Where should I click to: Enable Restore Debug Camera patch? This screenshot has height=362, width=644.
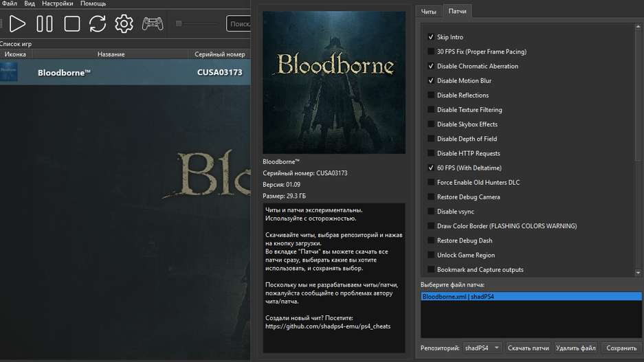(431, 197)
